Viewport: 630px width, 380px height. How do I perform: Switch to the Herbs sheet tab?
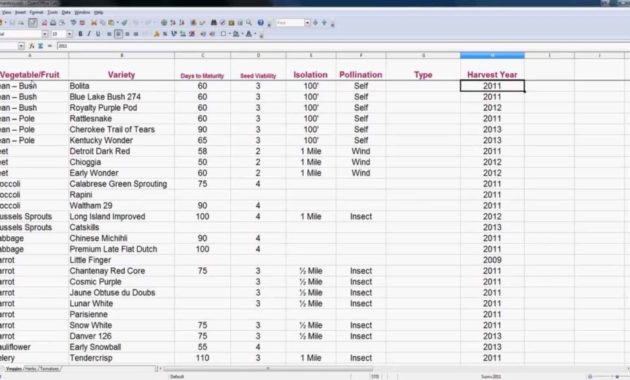(x=31, y=368)
